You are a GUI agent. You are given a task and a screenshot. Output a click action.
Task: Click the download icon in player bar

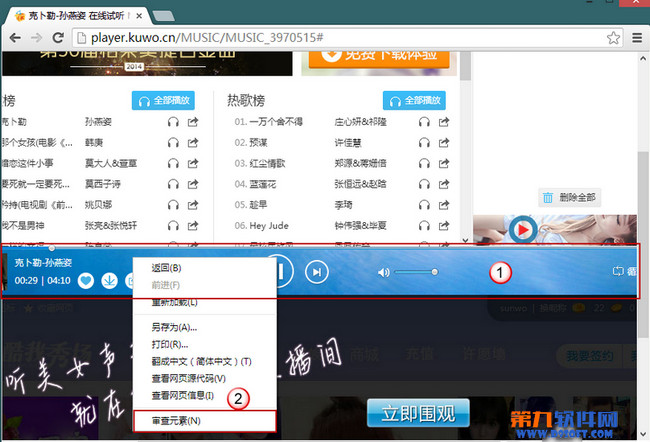coord(109,281)
